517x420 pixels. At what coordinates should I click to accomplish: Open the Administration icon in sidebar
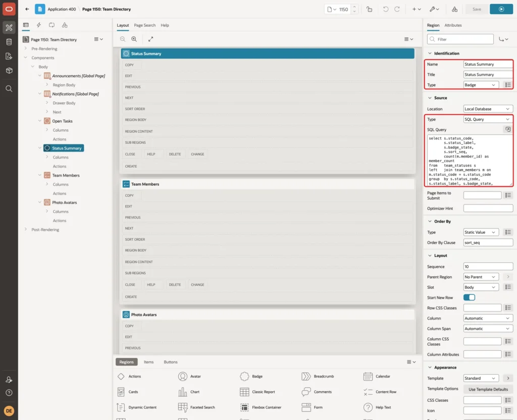point(9,380)
